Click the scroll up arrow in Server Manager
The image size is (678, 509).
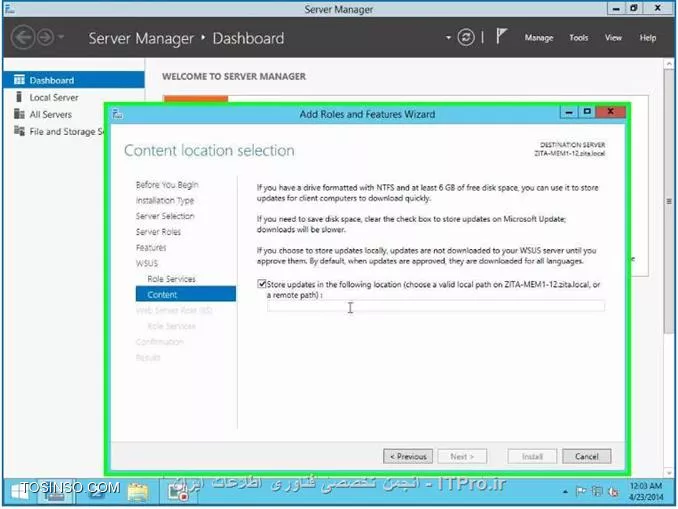(669, 64)
